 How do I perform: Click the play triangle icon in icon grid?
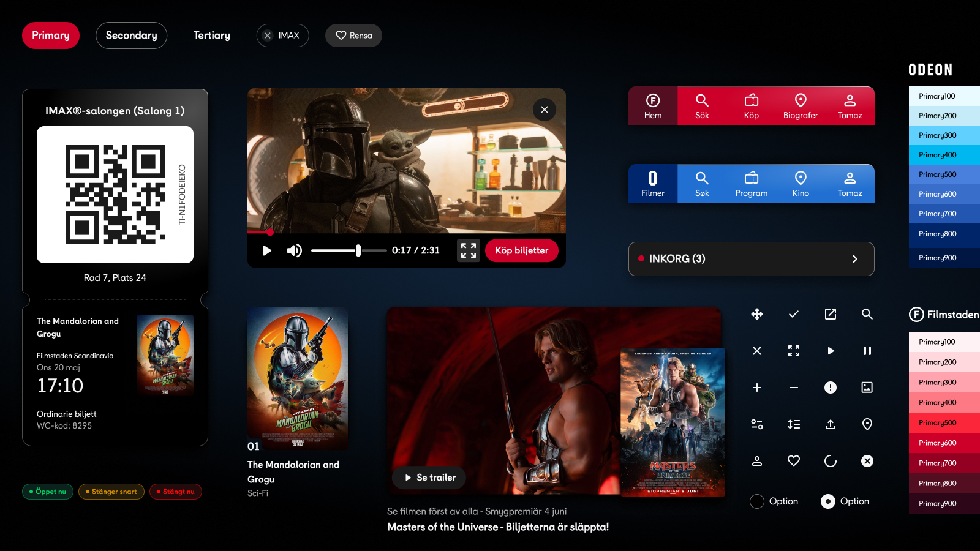(x=831, y=351)
